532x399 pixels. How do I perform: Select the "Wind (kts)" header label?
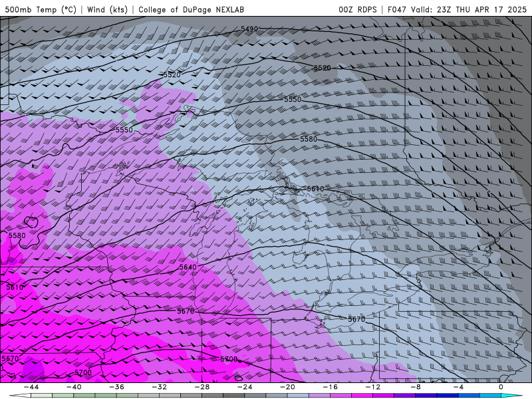[x=107, y=9]
